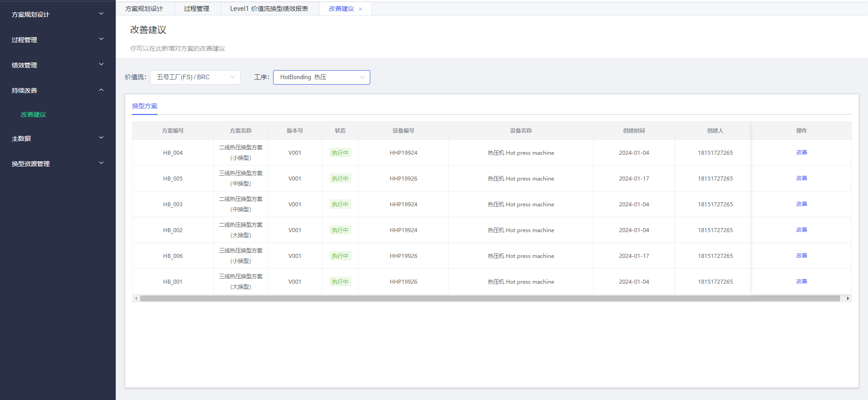Click HHP19926 in the HB_005 row
The image size is (868, 400).
coord(403,179)
